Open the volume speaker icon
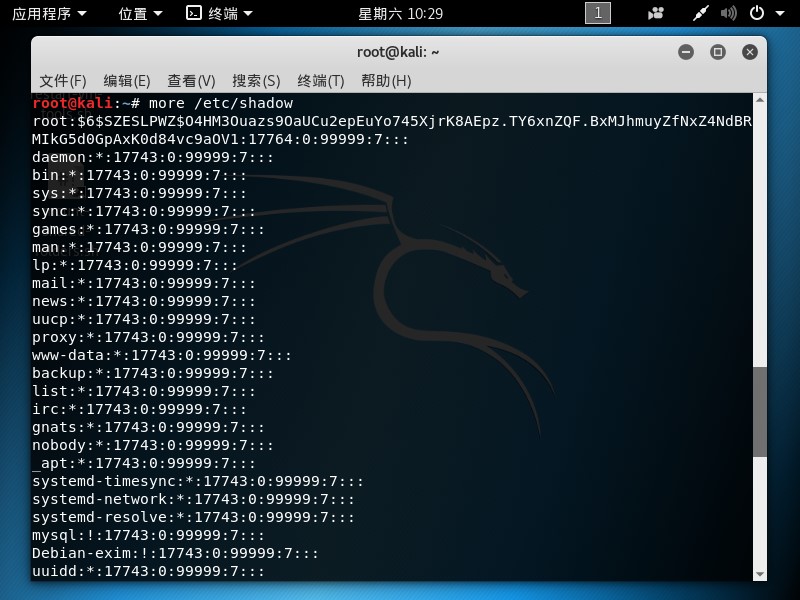This screenshot has height=600, width=800. click(x=728, y=13)
